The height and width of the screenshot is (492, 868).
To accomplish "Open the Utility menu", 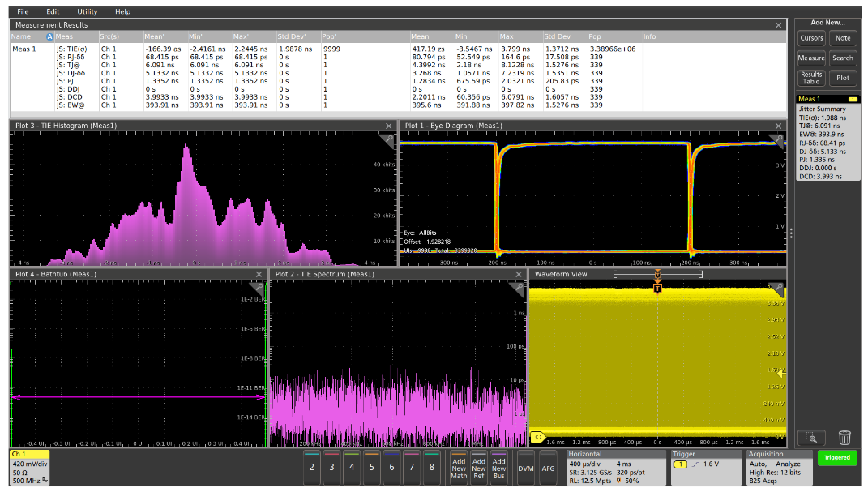I will [x=86, y=11].
